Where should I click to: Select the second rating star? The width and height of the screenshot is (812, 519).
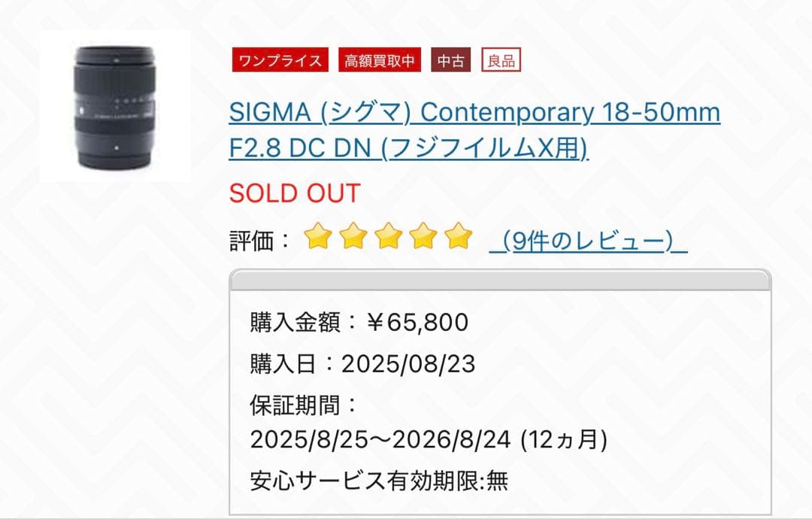click(x=354, y=235)
